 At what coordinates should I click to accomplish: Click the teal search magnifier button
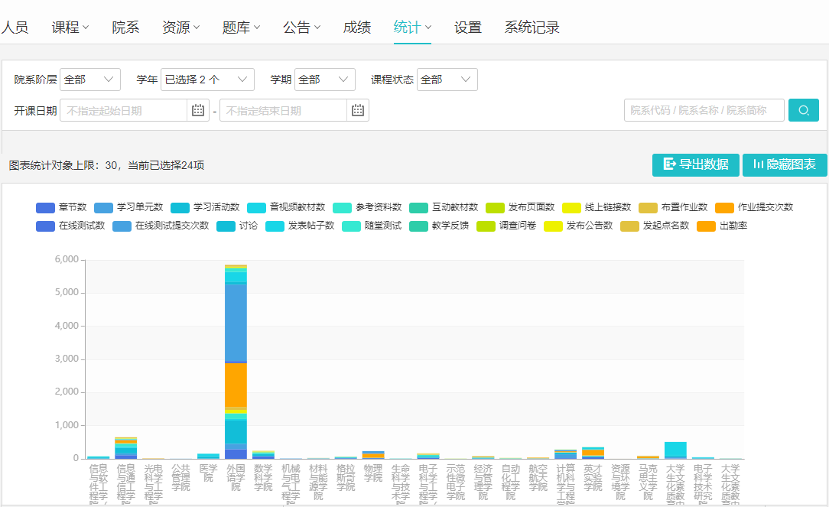[x=803, y=110]
